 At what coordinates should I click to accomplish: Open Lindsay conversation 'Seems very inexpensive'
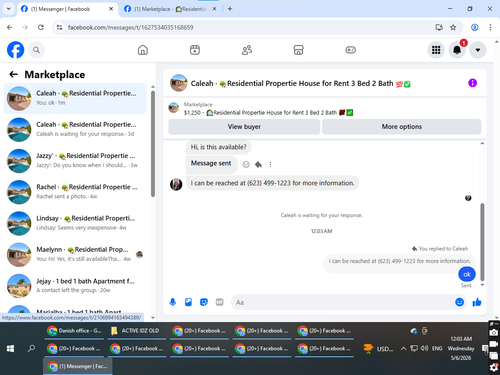pos(75,223)
